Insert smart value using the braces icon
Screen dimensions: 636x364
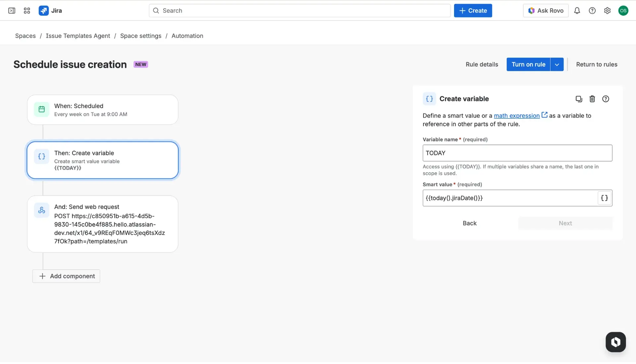604,198
